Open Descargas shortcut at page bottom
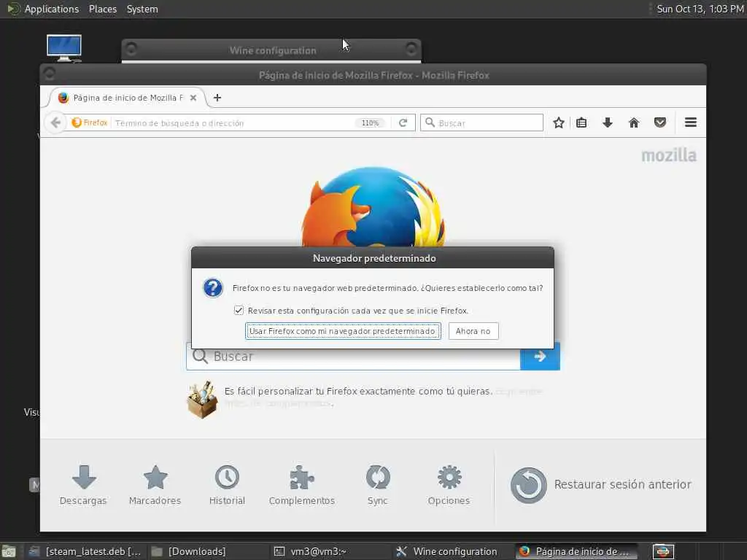Image resolution: width=747 pixels, height=560 pixels. [83, 485]
